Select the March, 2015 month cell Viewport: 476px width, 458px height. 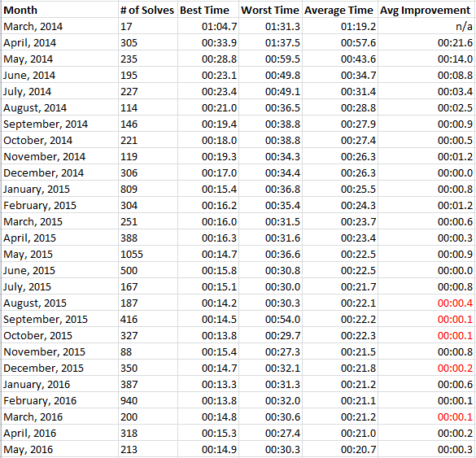tap(59, 221)
